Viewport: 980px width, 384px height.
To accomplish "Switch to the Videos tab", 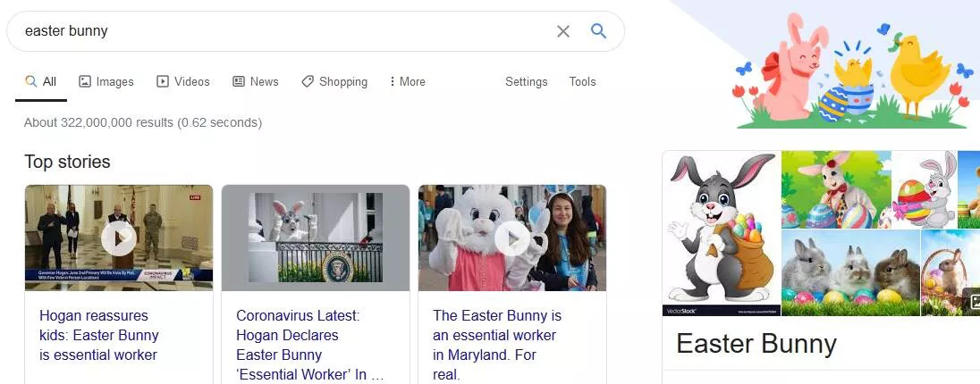I will coord(183,81).
